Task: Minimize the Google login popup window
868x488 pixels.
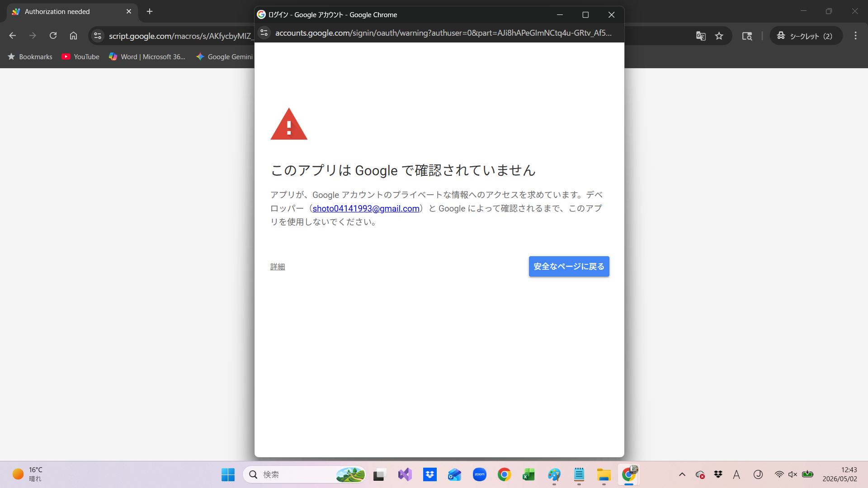Action: pos(560,15)
